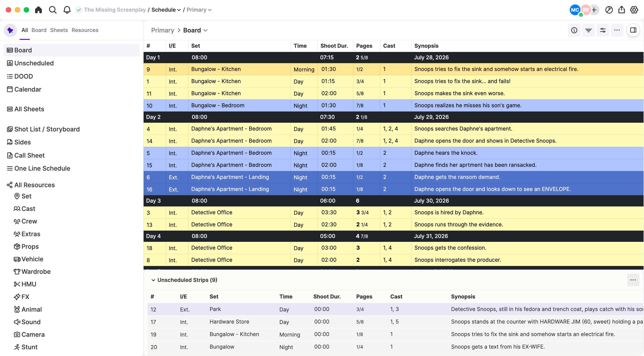This screenshot has width=644, height=356.
Task: Open the view options sliders icon
Action: tap(603, 30)
